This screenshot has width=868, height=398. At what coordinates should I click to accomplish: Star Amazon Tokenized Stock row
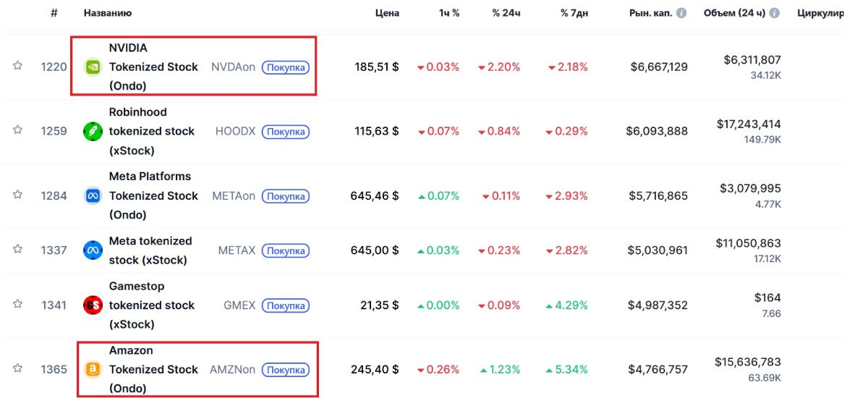(17, 368)
